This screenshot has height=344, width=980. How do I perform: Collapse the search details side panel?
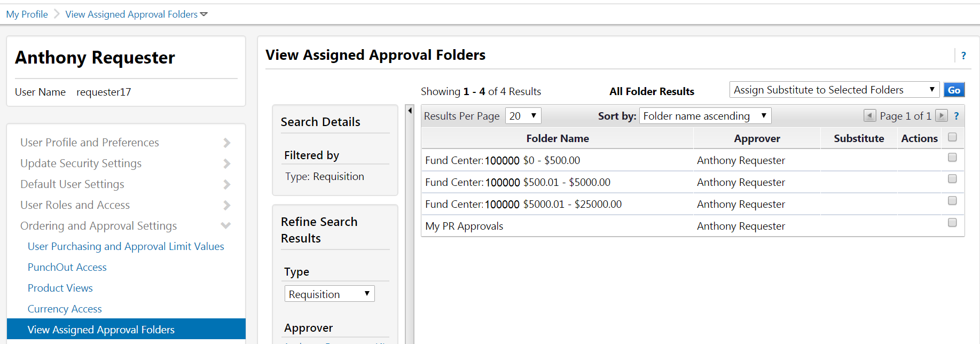pos(410,111)
